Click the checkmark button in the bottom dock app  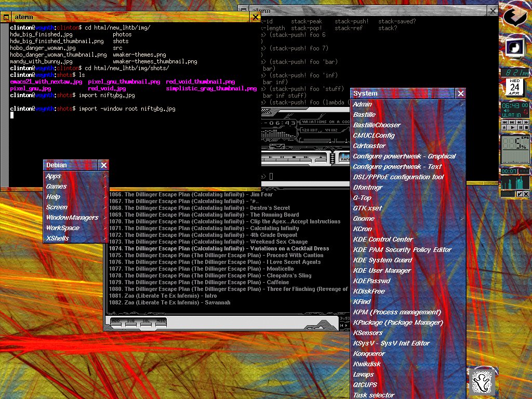pyautogui.click(x=519, y=194)
